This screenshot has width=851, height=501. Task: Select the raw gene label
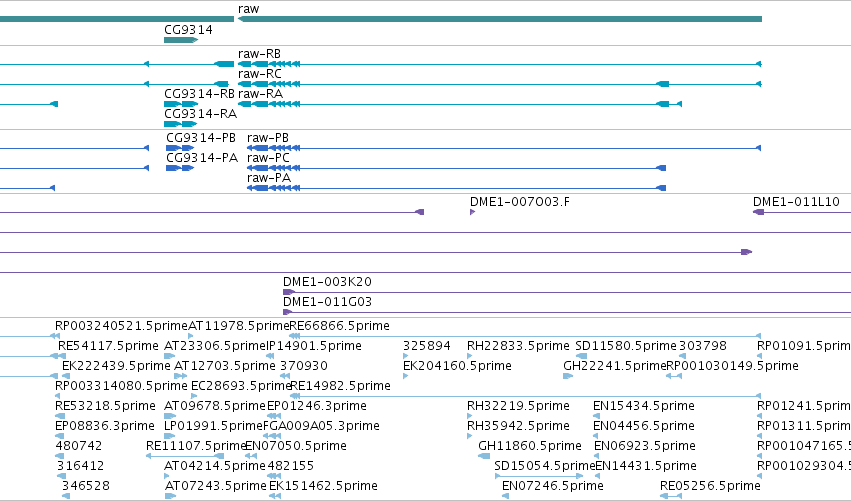249,9
